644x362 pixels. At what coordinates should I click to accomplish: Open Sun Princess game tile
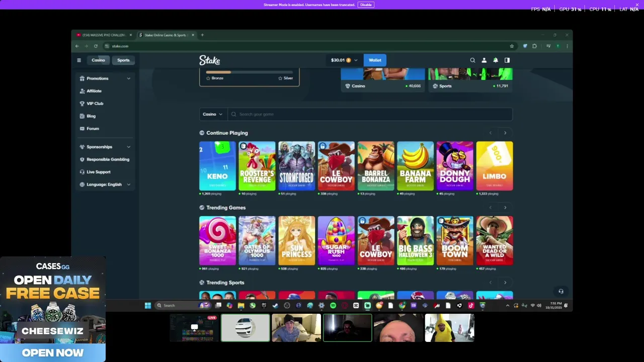[x=297, y=240]
